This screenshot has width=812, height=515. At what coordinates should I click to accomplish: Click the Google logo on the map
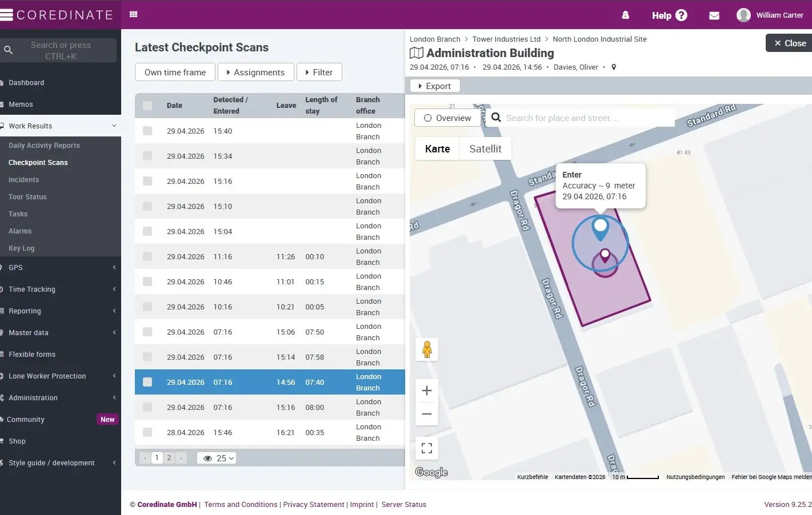pyautogui.click(x=431, y=472)
